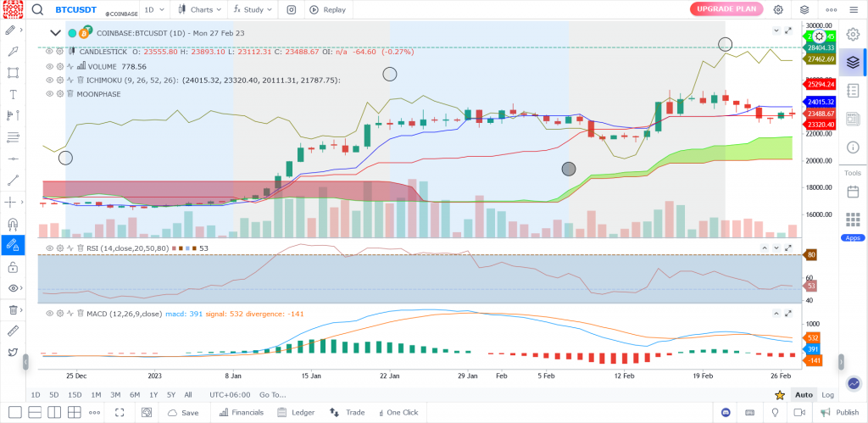Image resolution: width=868 pixels, height=423 pixels.
Task: Open the top-right three-dot menu
Action: pyautogui.click(x=831, y=9)
